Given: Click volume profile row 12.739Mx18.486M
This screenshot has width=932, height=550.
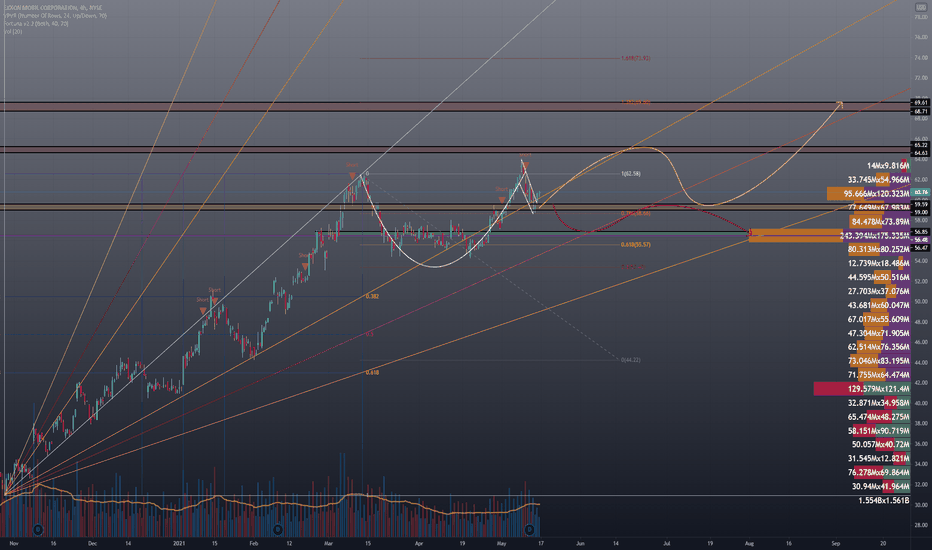Looking at the screenshot, I should point(879,263).
